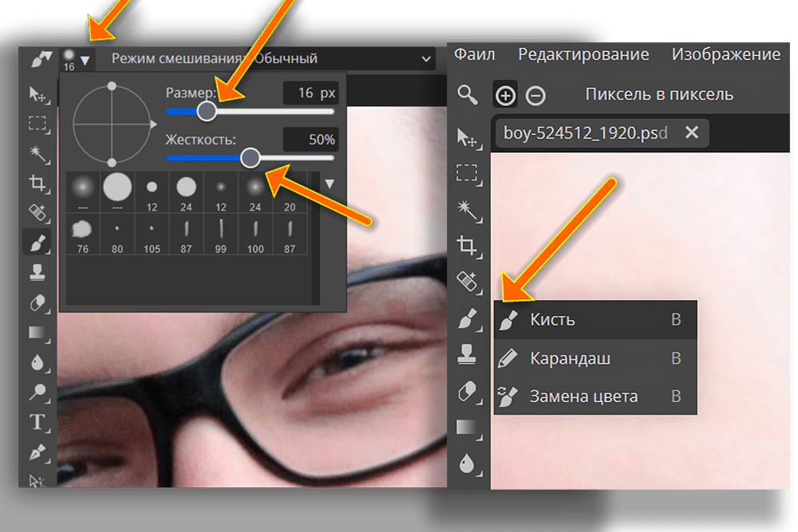Click the brush angle and roundness circle

point(113,124)
